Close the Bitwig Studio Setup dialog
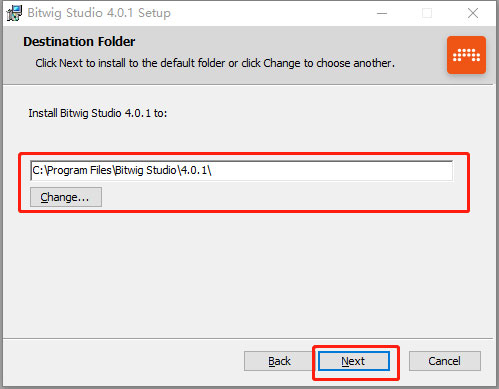 coord(473,13)
